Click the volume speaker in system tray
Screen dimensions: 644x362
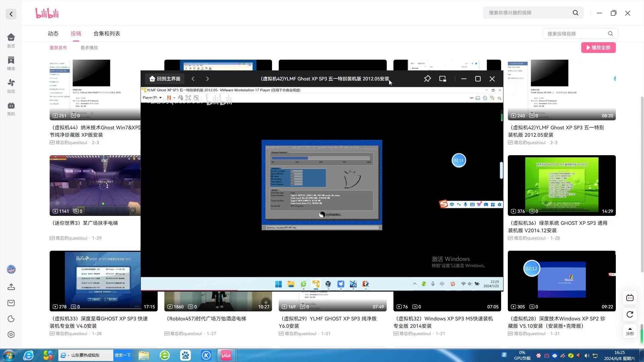[587, 356]
